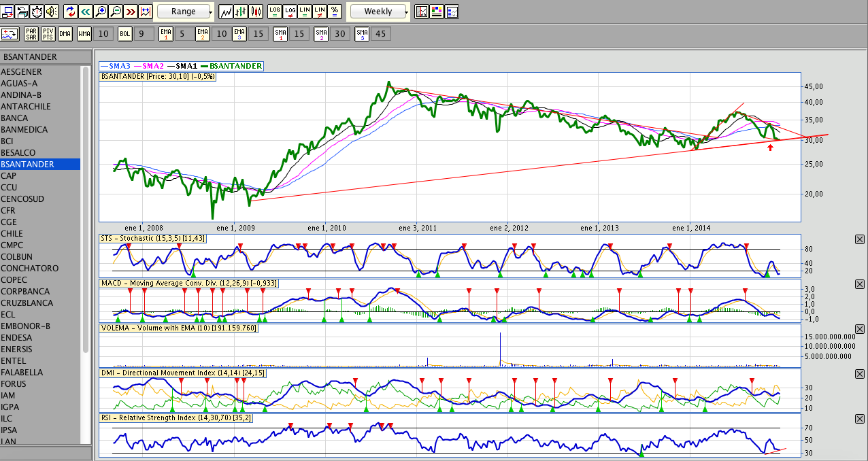Select FALABELLA in the stock list

22,372
